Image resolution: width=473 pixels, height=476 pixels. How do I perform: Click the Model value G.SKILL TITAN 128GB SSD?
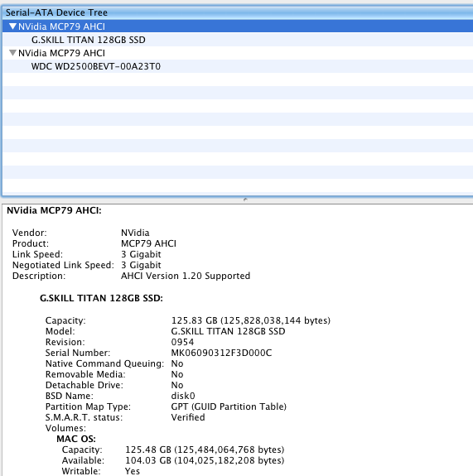tap(228, 331)
